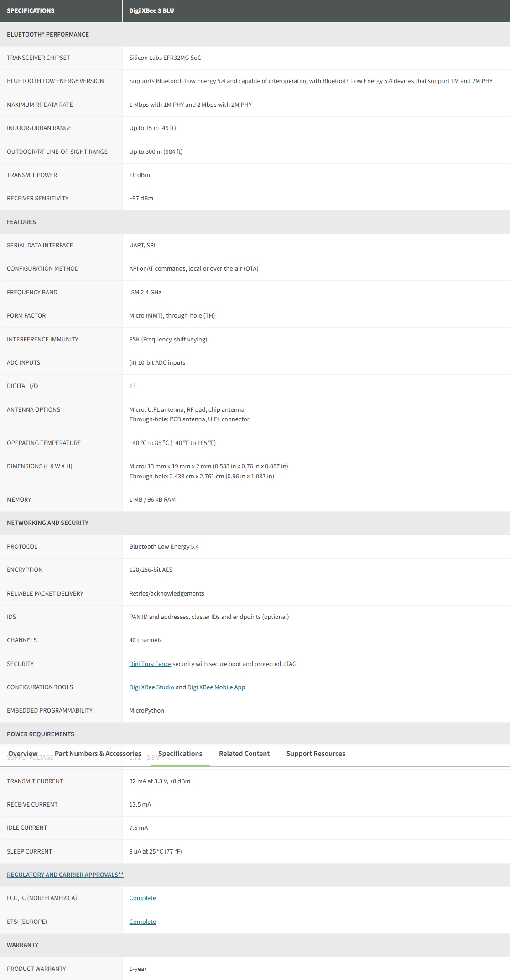Click the Bluetooth Performance section heading
Screen dimensions: 510x980
[48, 34]
